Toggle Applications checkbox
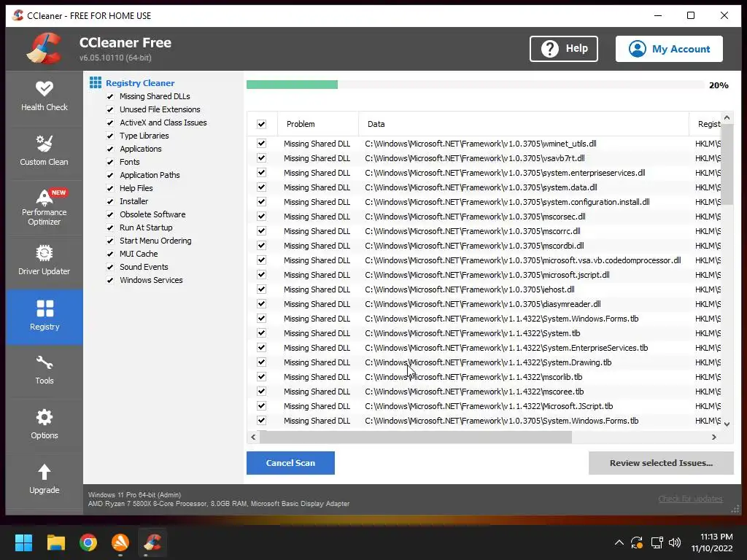The width and height of the screenshot is (747, 560). (x=110, y=149)
